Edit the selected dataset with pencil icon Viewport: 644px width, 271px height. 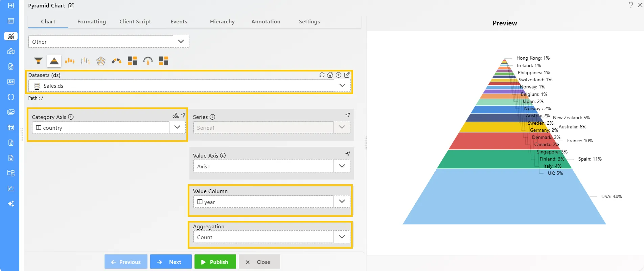pos(347,75)
